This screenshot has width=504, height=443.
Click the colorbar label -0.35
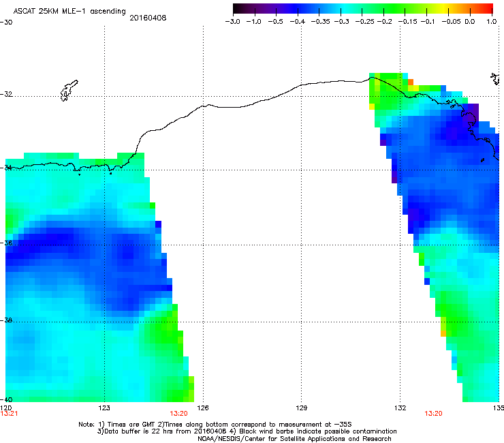click(321, 22)
